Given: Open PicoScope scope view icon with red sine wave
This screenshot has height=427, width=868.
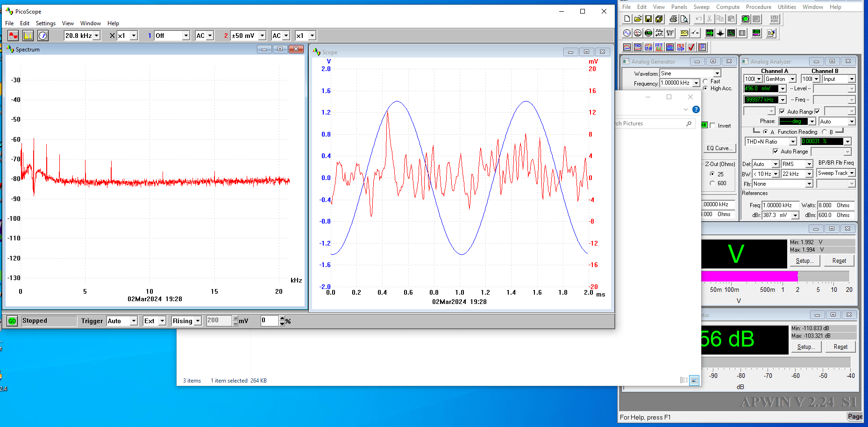Looking at the screenshot, I should 13,36.
